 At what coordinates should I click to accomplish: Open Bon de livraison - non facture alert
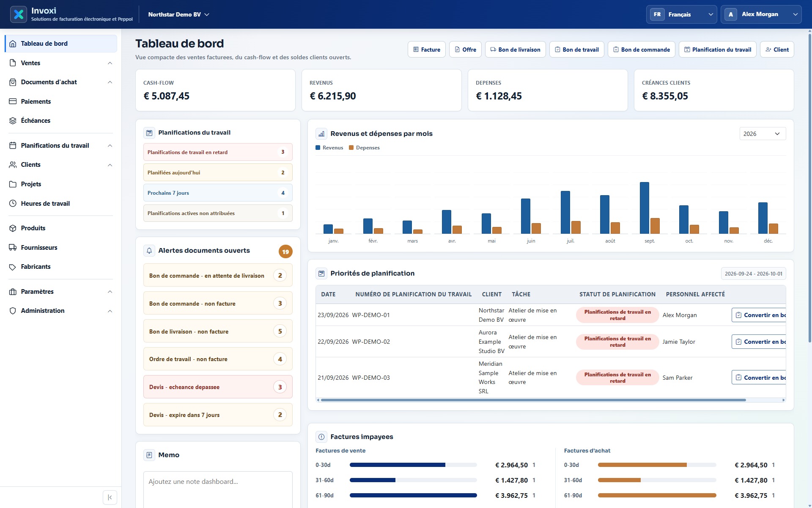coord(218,331)
